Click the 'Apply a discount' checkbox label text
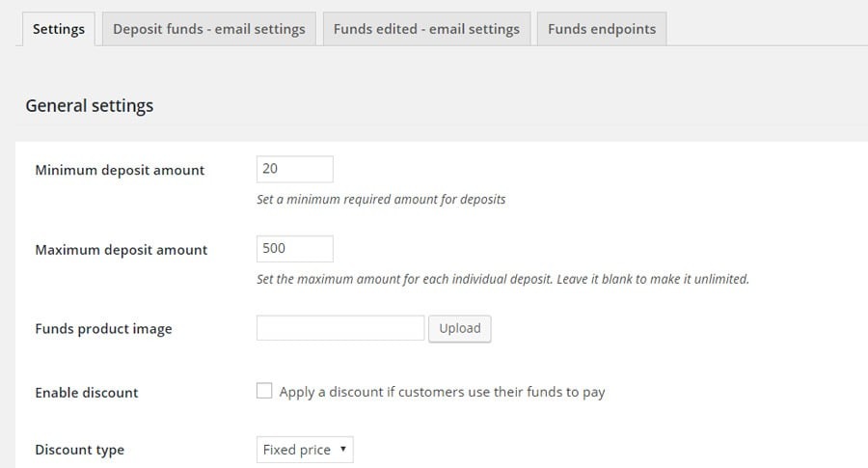Screen dimensions: 868x468 pos(442,392)
